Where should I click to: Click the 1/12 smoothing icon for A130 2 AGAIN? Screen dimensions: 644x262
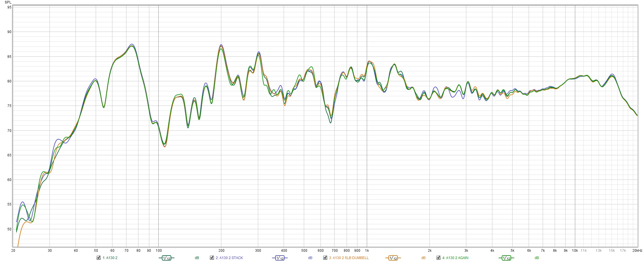(x=506, y=258)
